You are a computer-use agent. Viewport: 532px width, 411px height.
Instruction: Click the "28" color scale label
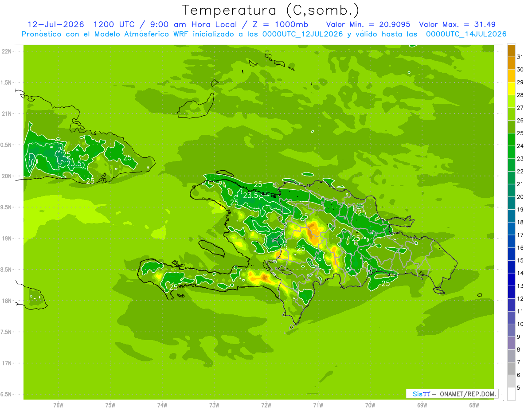[520, 95]
